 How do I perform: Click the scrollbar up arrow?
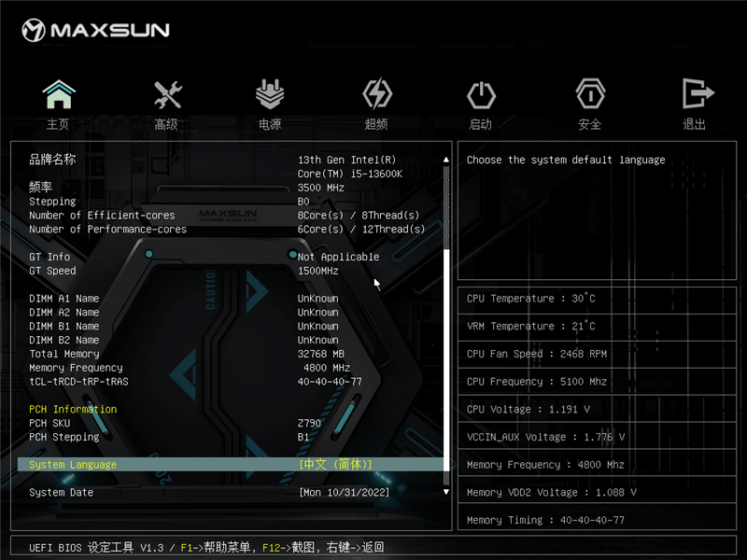coord(446,160)
